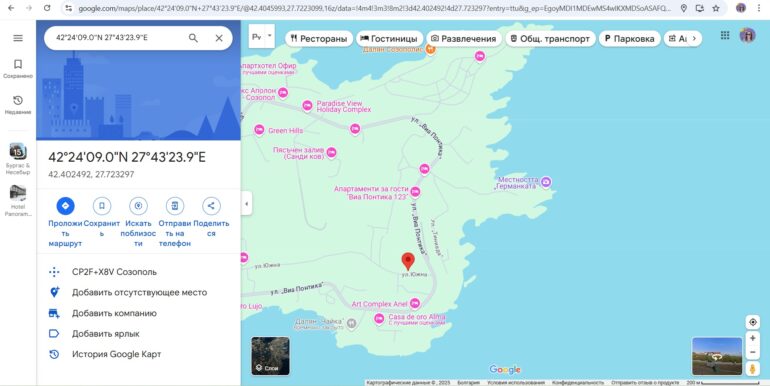Open the Google apps grid icon
This screenshot has width=770, height=386.
[725, 35]
